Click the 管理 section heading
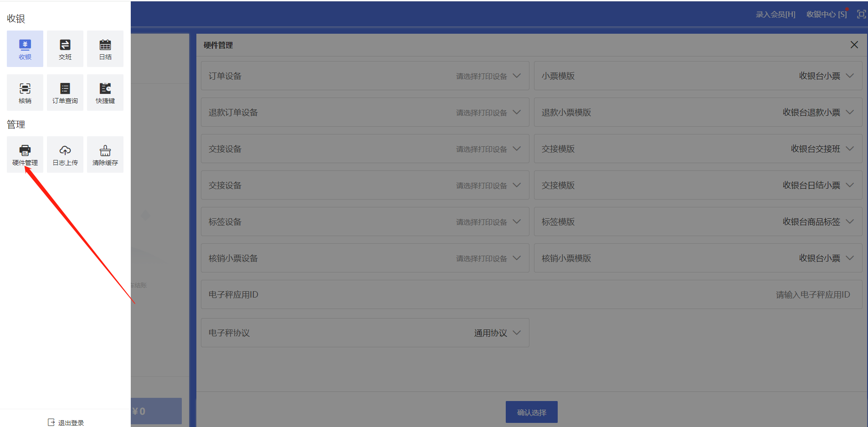The image size is (868, 427). click(x=16, y=124)
